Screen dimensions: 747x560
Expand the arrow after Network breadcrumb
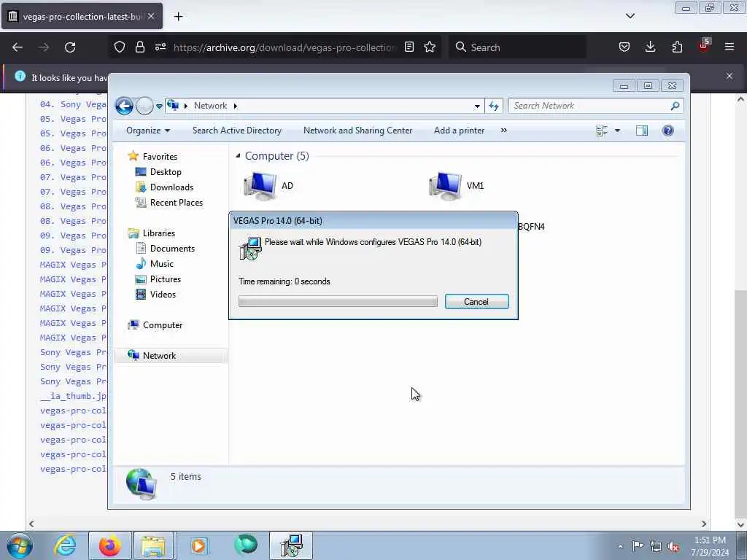(x=236, y=106)
